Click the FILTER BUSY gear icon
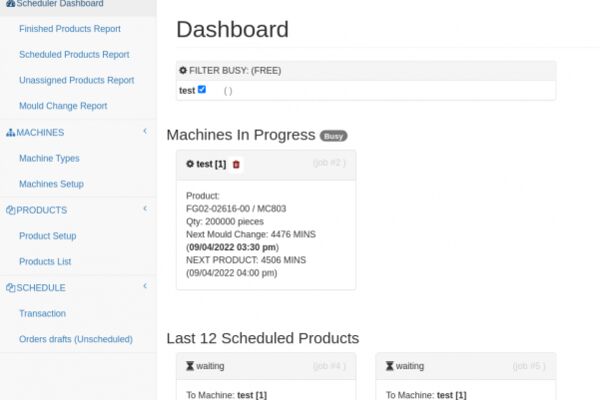This screenshot has width=600, height=400. (x=183, y=70)
